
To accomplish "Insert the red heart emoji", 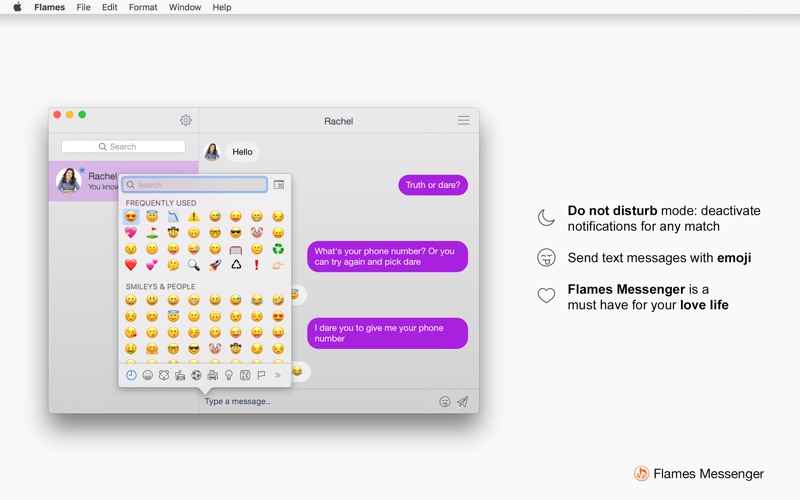I will tap(131, 265).
